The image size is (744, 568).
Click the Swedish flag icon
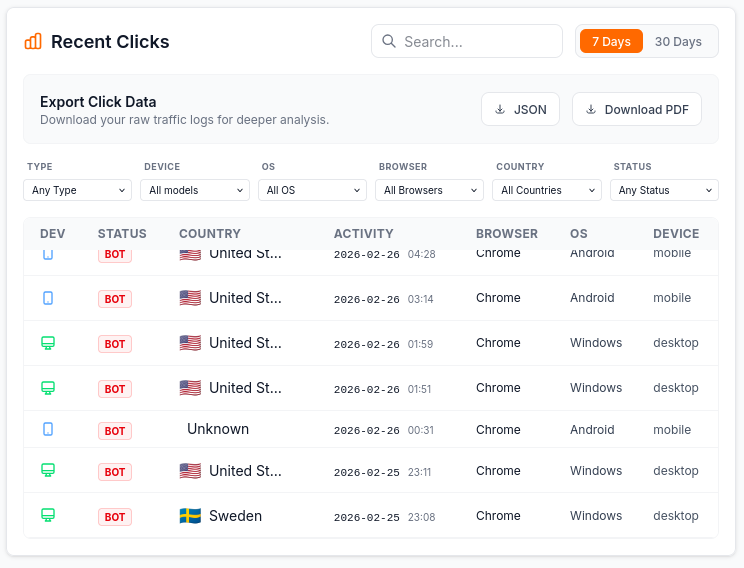(190, 516)
